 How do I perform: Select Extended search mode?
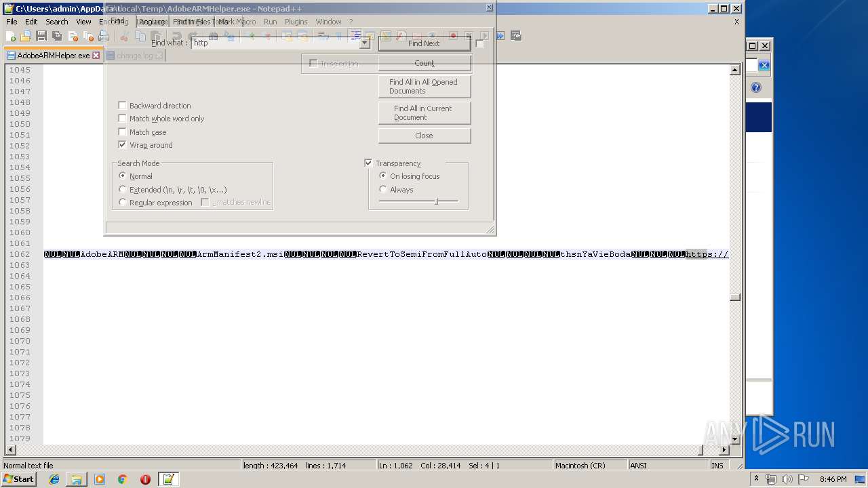coord(123,190)
